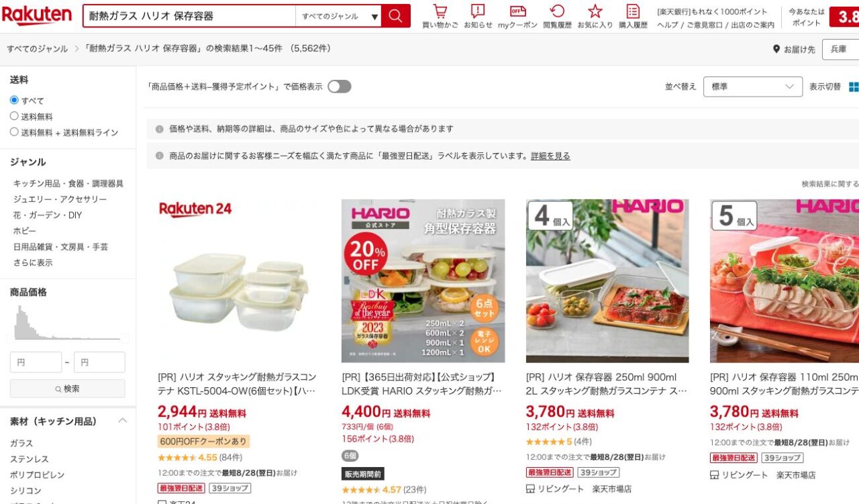This screenshot has width=859, height=504.
Task: Click the price filter 検索 button
Action: pyautogui.click(x=67, y=389)
